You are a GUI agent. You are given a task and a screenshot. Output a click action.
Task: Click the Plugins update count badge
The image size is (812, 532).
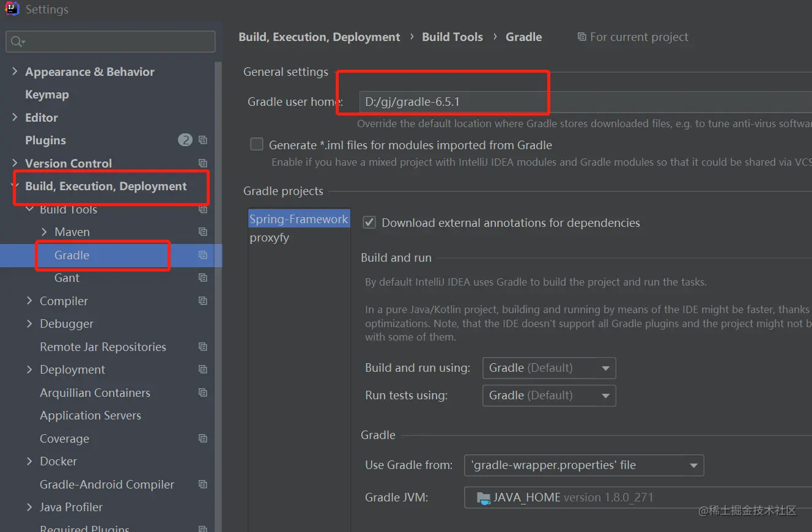click(185, 140)
